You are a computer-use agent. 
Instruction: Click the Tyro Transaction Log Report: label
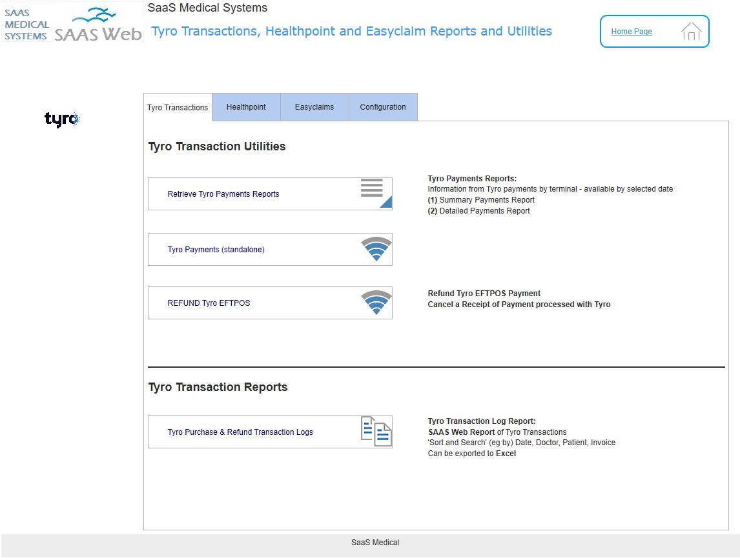481,421
